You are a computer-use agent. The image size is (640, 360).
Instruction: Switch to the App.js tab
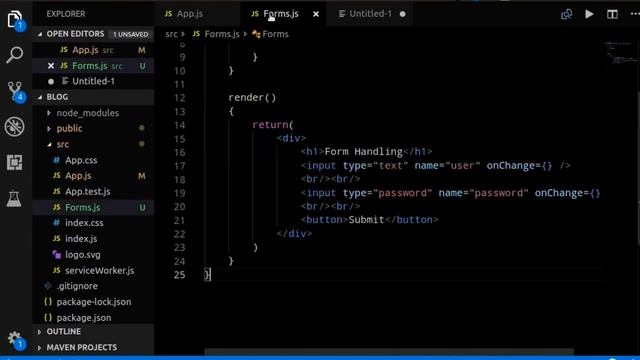click(198, 13)
